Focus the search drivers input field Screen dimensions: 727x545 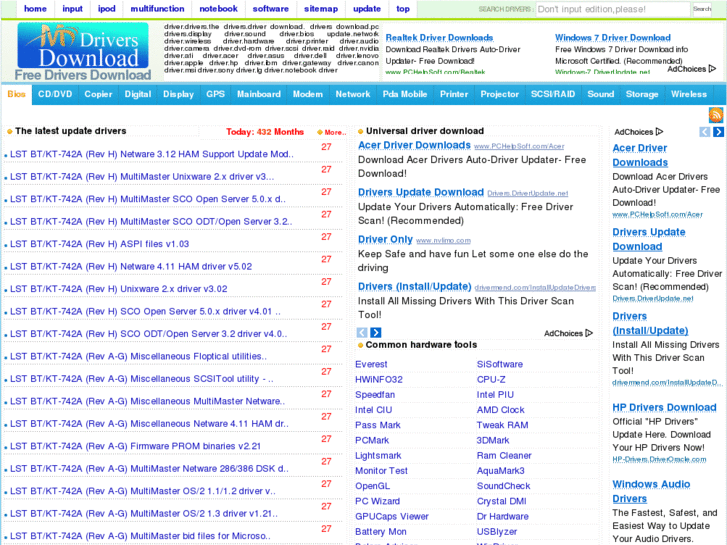click(612, 9)
